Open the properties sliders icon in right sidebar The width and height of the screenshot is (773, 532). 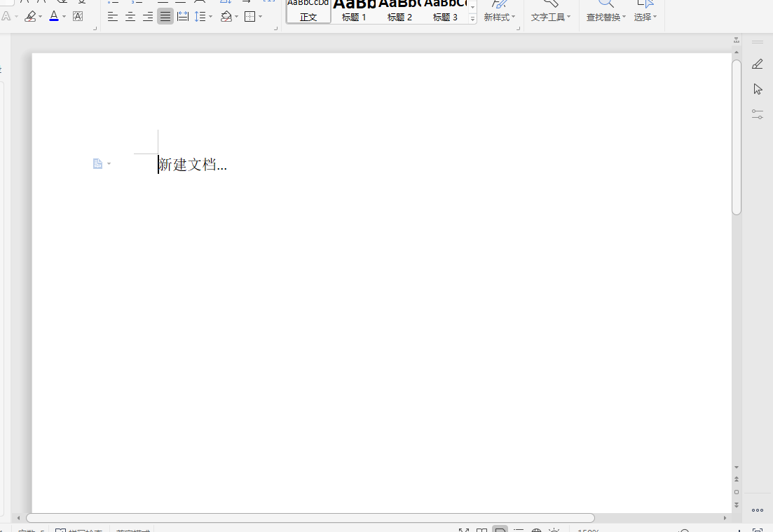pos(758,114)
